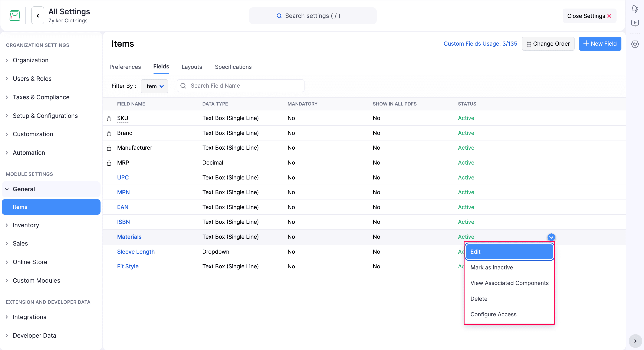Click the MANDATORY column header
The height and width of the screenshot is (350, 644).
[x=302, y=104]
